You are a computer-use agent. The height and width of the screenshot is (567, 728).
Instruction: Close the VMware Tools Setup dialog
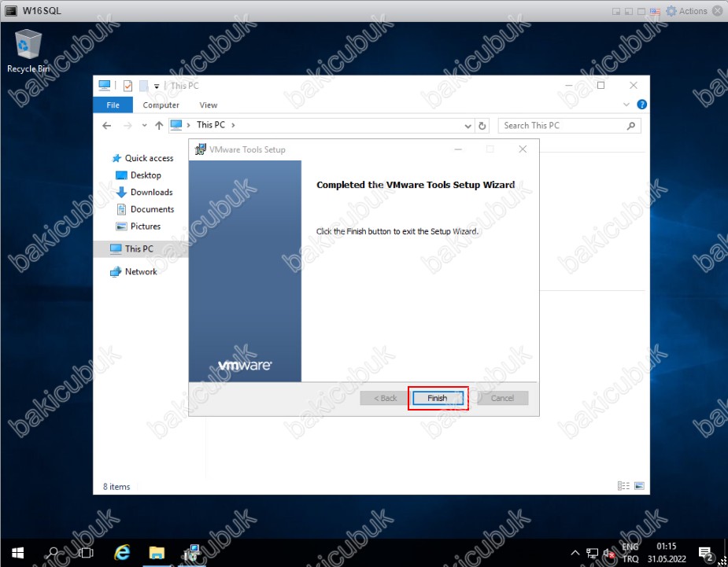click(x=523, y=149)
